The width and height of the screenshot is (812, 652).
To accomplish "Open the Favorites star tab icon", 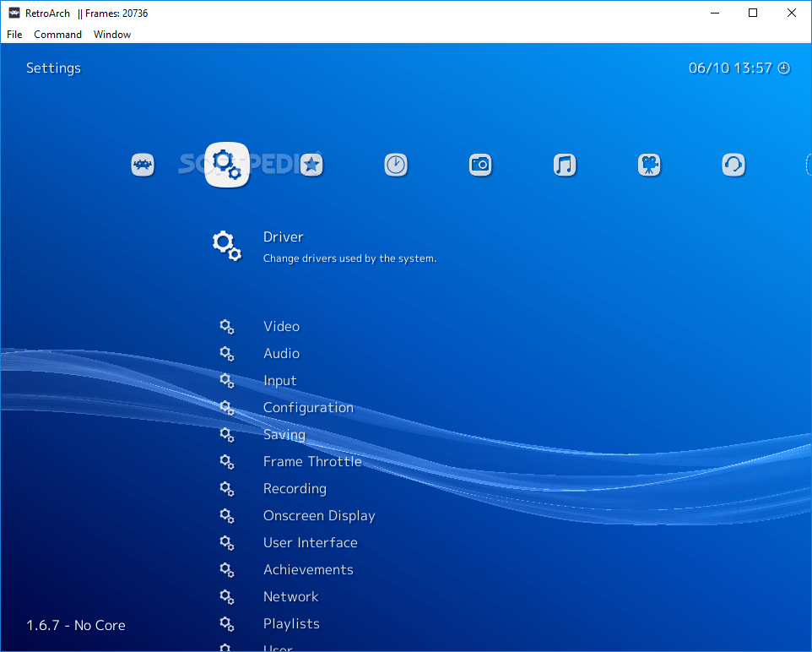I will 311,165.
